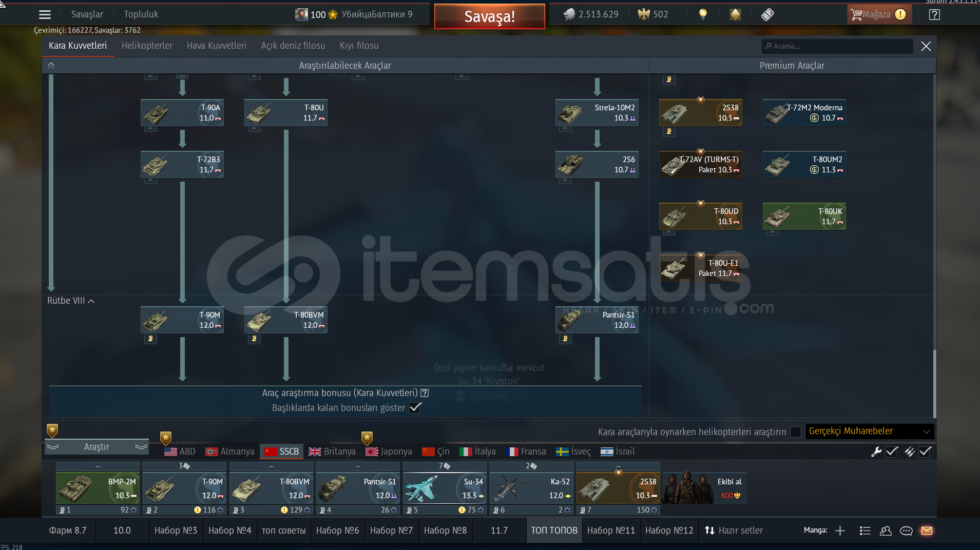Open the hamburger main menu
980x550 pixels.
45,14
